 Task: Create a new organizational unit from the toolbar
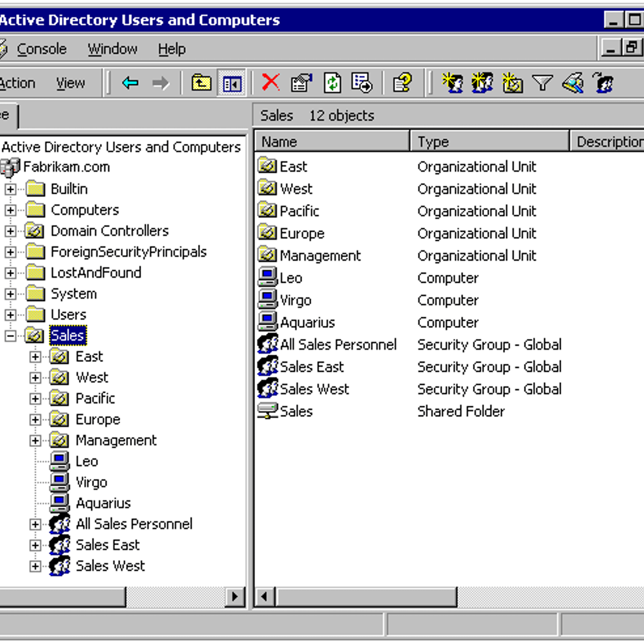(512, 83)
